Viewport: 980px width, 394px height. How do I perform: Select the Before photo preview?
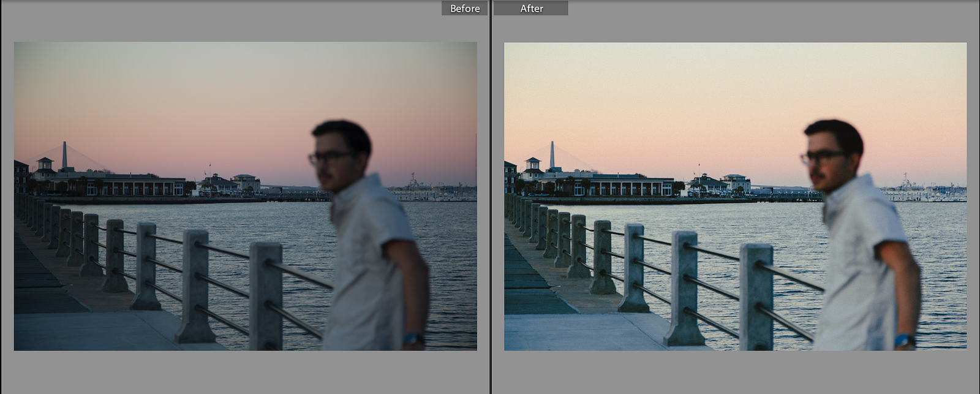(x=245, y=196)
